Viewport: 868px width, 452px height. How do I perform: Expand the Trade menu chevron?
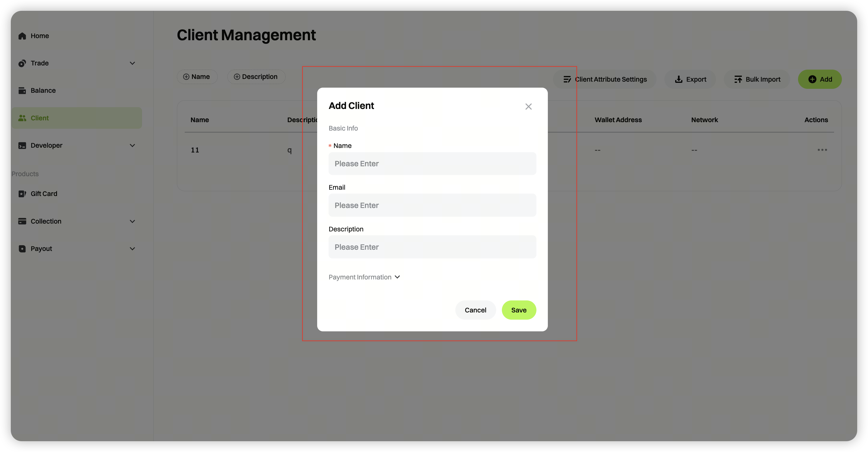click(x=132, y=63)
